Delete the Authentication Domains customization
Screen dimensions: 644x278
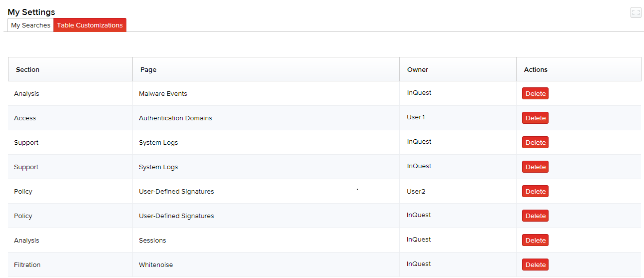535,118
